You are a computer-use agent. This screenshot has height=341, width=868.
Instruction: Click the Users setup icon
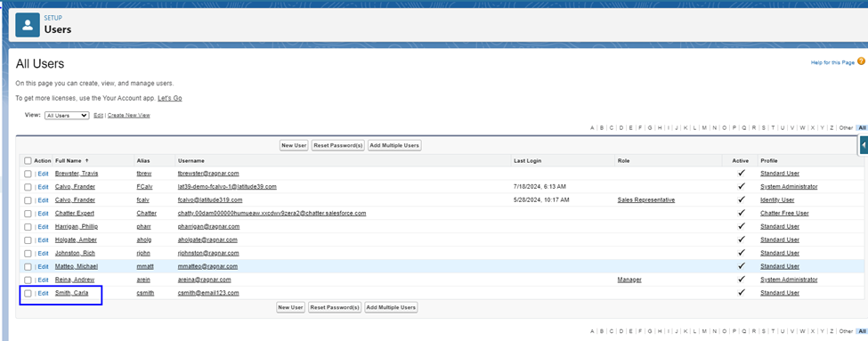(27, 25)
